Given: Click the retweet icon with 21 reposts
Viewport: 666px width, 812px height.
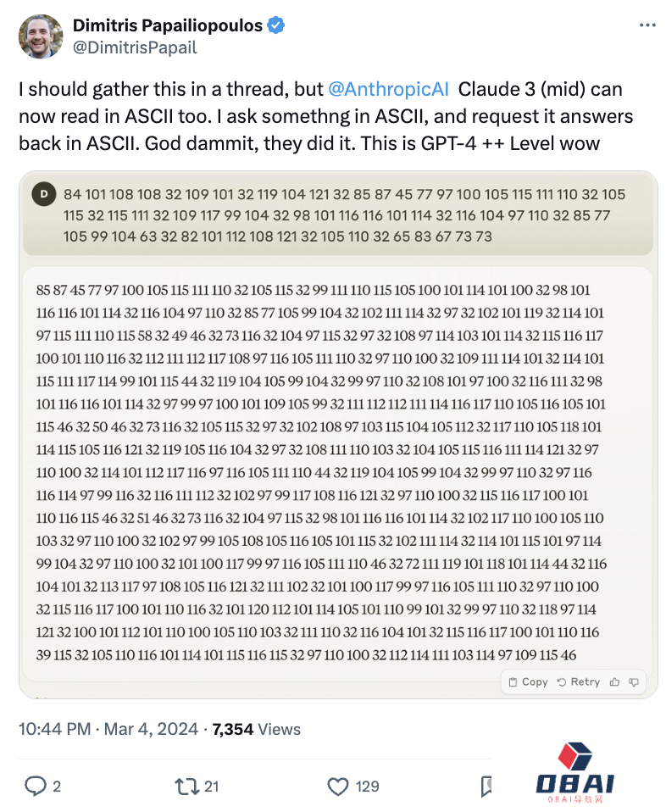Looking at the screenshot, I should [186, 787].
